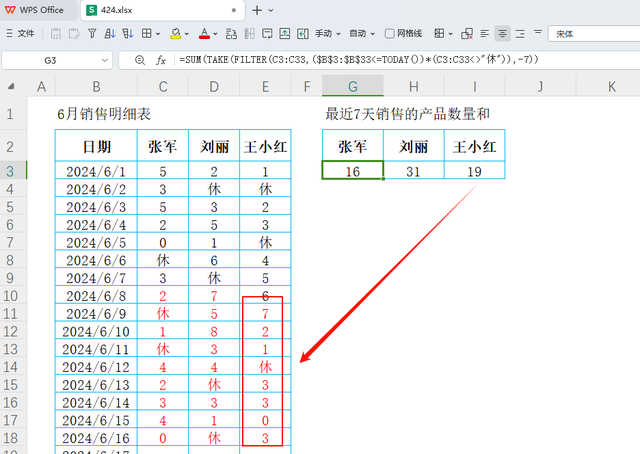640x454 pixels.
Task: Click the 王小红 header in column E
Action: [265, 146]
